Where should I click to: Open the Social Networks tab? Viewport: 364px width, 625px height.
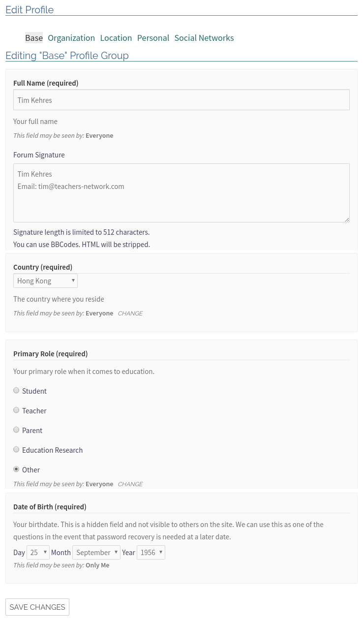(x=204, y=38)
